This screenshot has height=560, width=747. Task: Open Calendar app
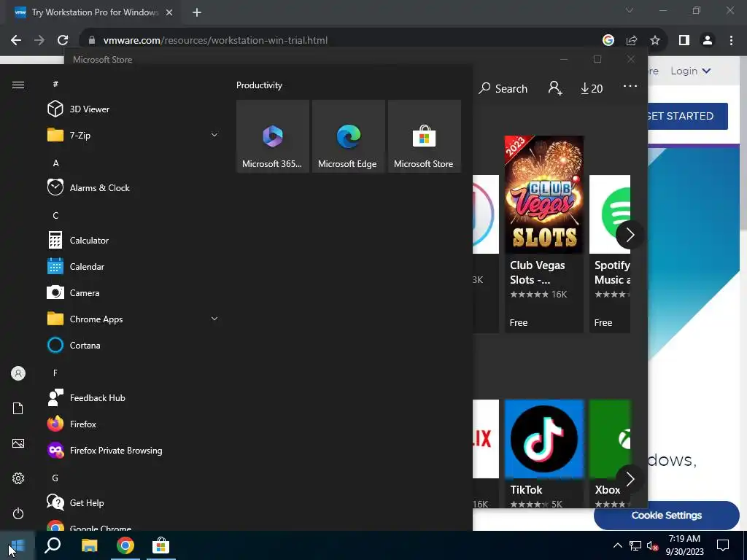coord(133,267)
